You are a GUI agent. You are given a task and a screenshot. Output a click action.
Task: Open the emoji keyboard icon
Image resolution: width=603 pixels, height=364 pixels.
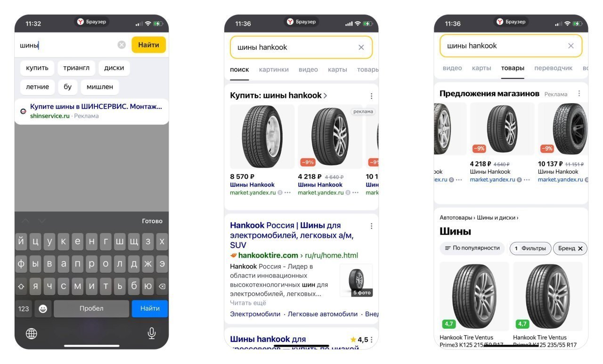click(43, 309)
